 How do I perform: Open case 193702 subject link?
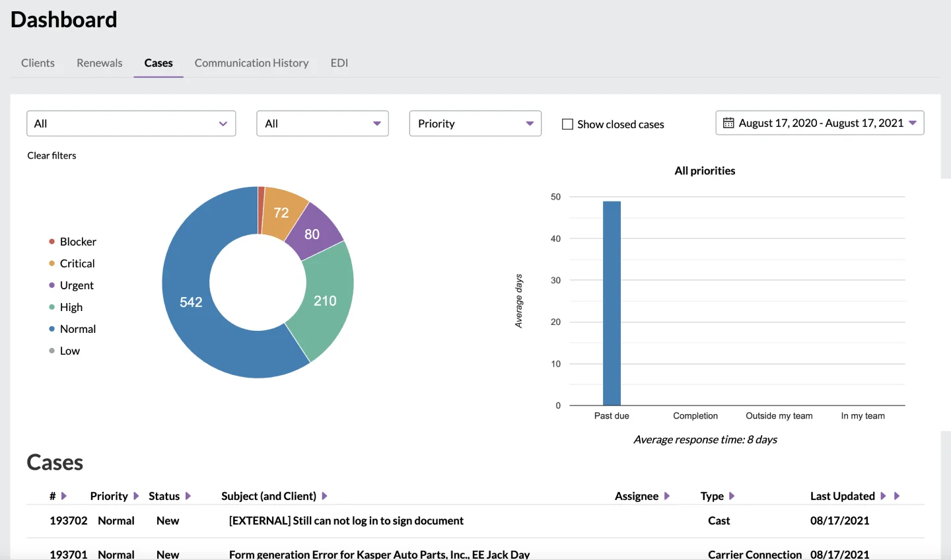[x=346, y=520]
